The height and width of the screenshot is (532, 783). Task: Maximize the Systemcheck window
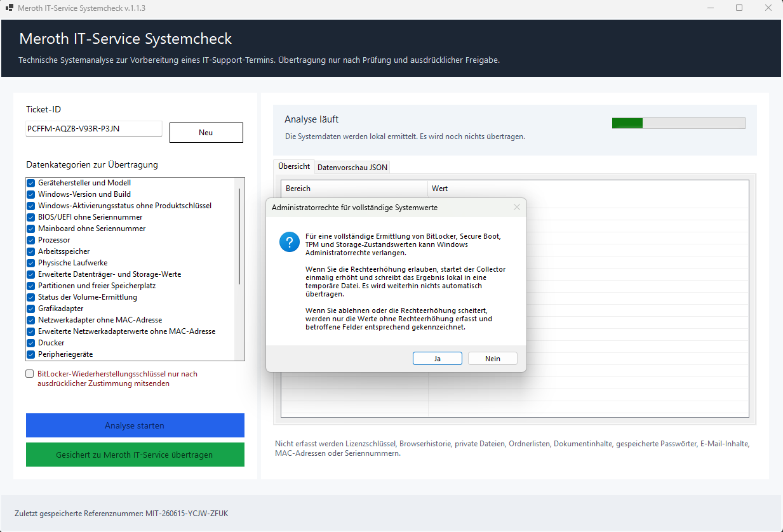tap(739, 8)
